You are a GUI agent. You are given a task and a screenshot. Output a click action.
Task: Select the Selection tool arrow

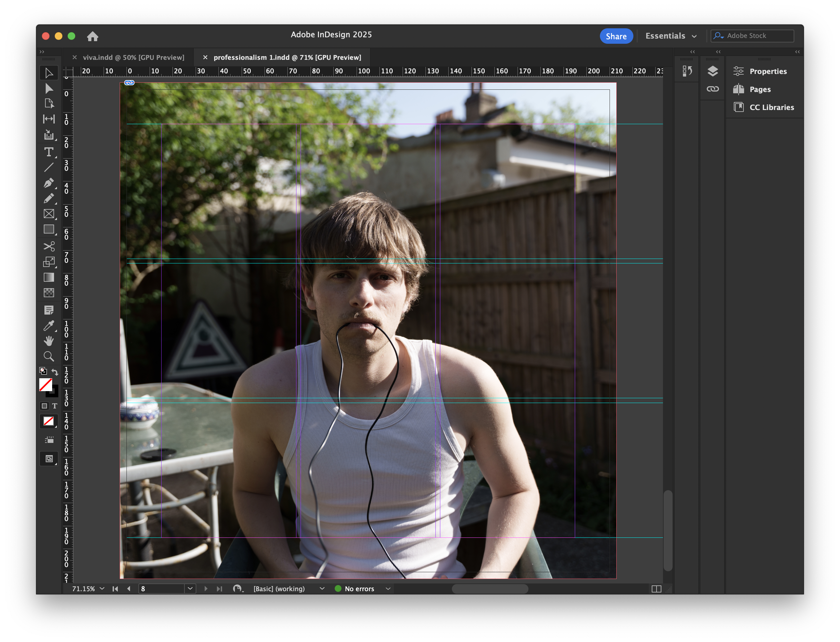[49, 73]
